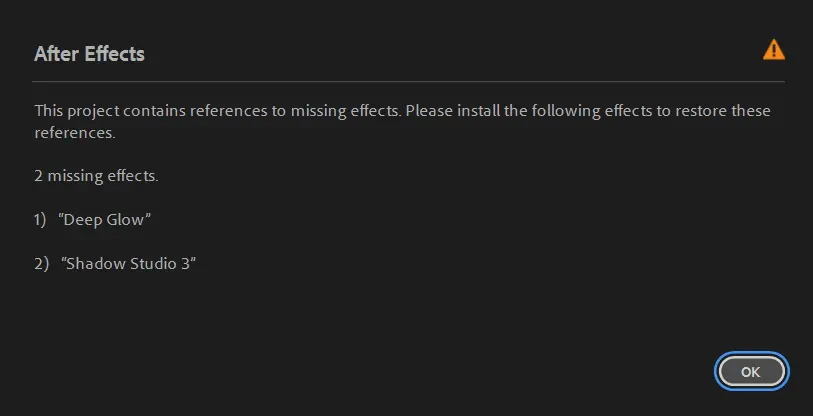
Task: Click the word "Deep" in the first effect
Action: click(83, 219)
